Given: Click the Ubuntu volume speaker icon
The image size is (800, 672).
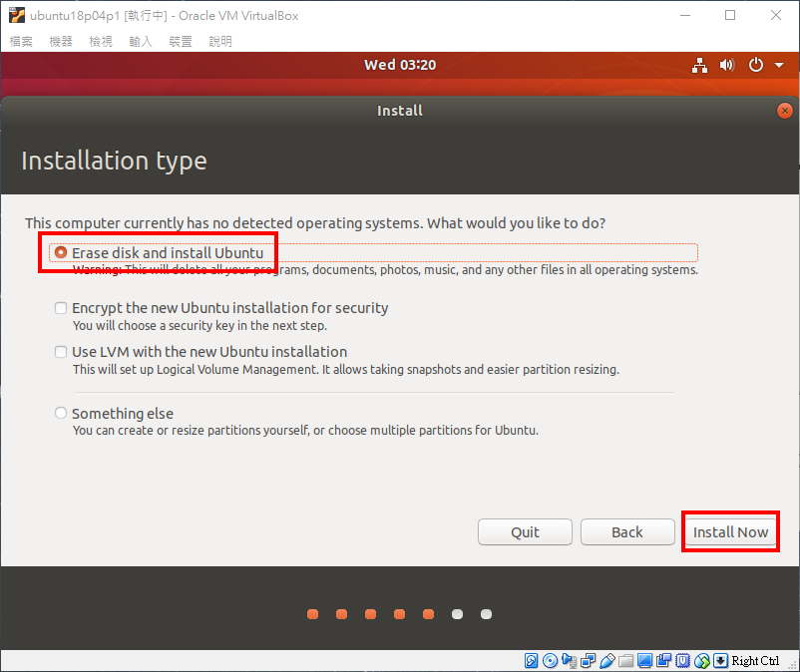Looking at the screenshot, I should pyautogui.click(x=727, y=65).
